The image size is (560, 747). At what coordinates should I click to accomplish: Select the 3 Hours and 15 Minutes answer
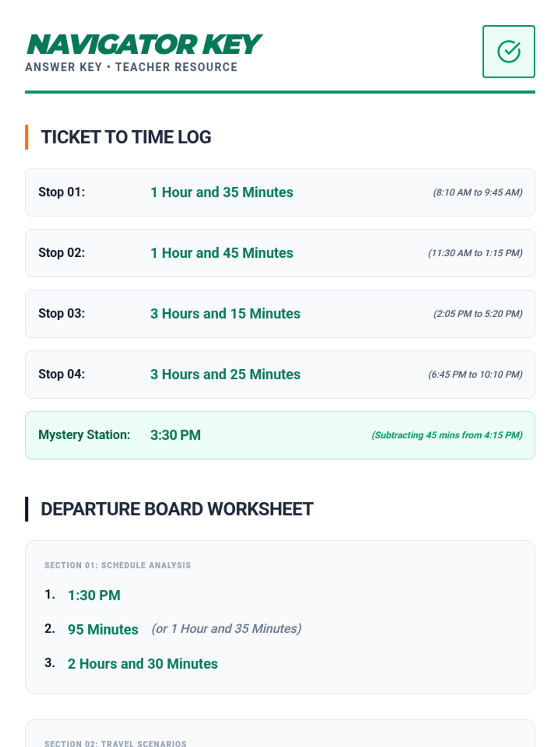point(225,314)
